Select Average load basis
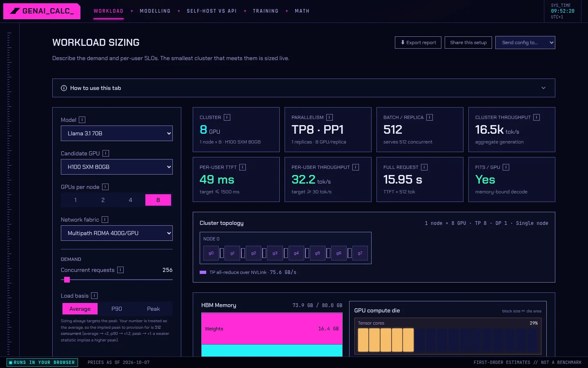This screenshot has width=588, height=368. [80, 309]
